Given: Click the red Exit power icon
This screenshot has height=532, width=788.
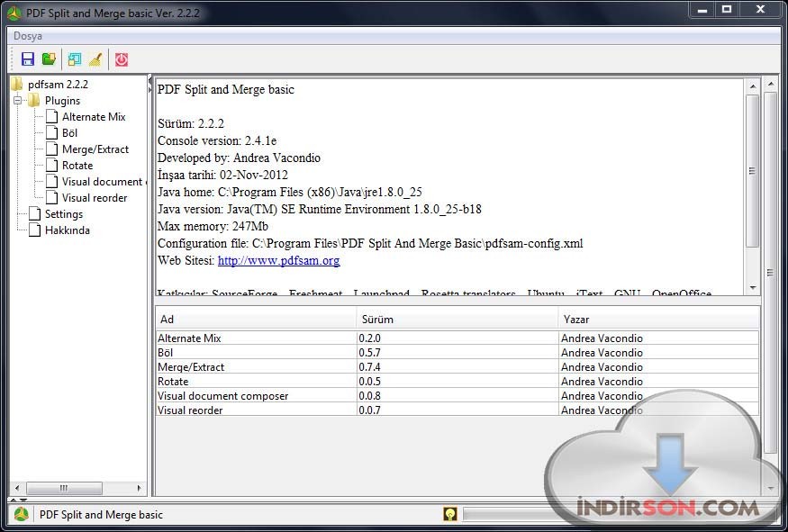Looking at the screenshot, I should (122, 59).
